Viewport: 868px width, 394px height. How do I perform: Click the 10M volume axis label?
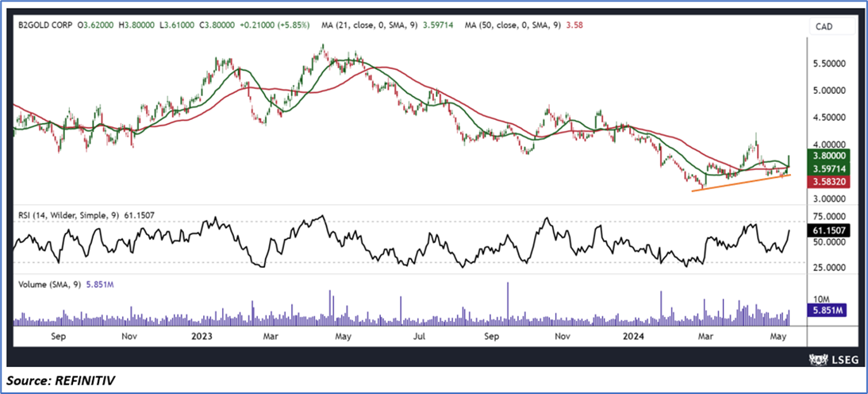[820, 299]
